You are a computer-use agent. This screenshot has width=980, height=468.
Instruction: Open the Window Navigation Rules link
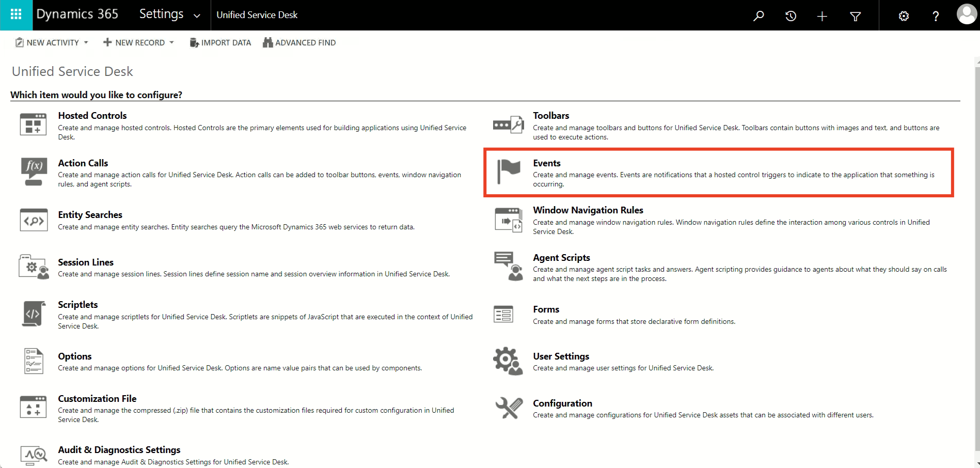click(x=588, y=210)
